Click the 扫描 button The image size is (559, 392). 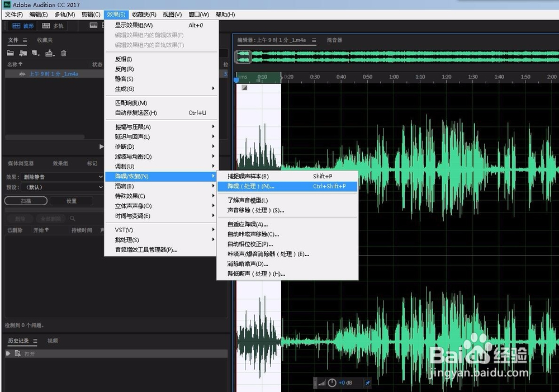[26, 201]
